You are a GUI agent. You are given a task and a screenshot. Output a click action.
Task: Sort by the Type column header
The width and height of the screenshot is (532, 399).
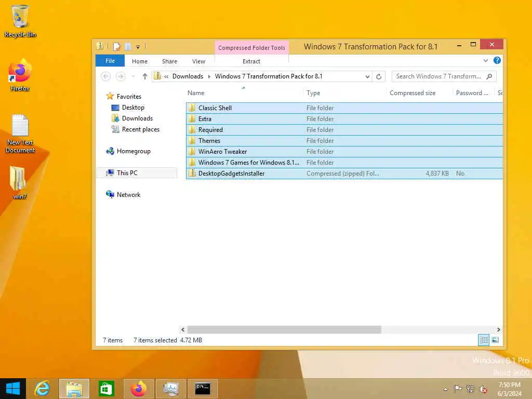344,92
